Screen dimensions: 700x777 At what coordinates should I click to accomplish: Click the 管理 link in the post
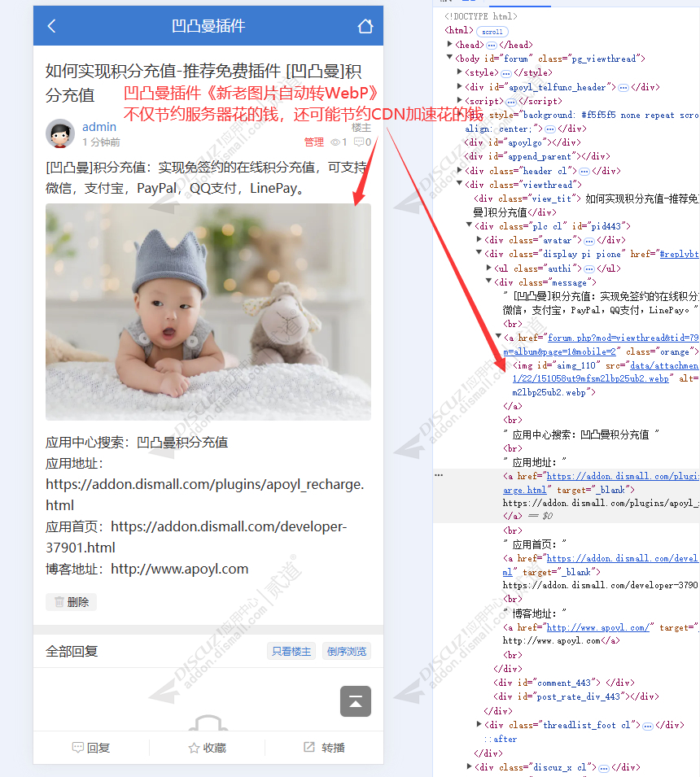coord(314,142)
